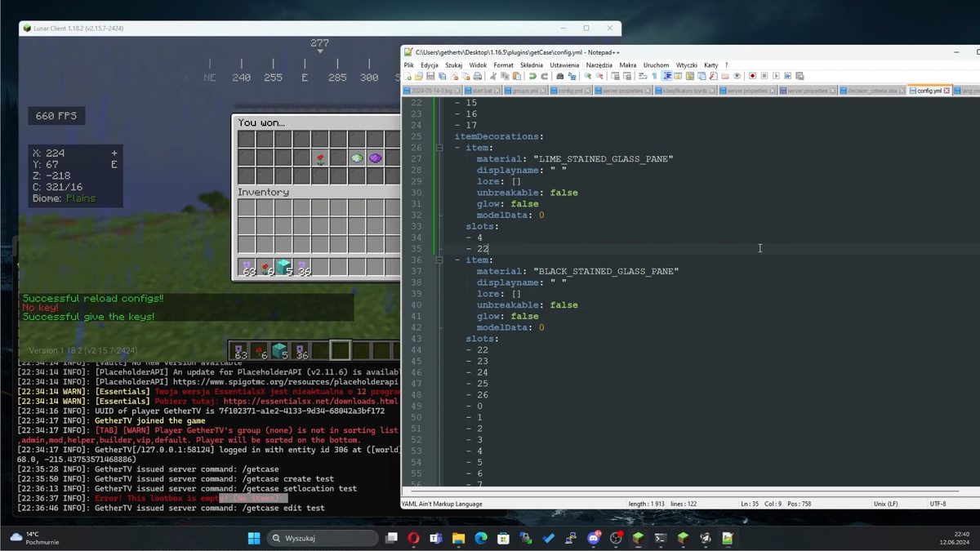980x551 pixels.
Task: Switch to the klasyfikatory.ipynb tab
Action: 684,91
